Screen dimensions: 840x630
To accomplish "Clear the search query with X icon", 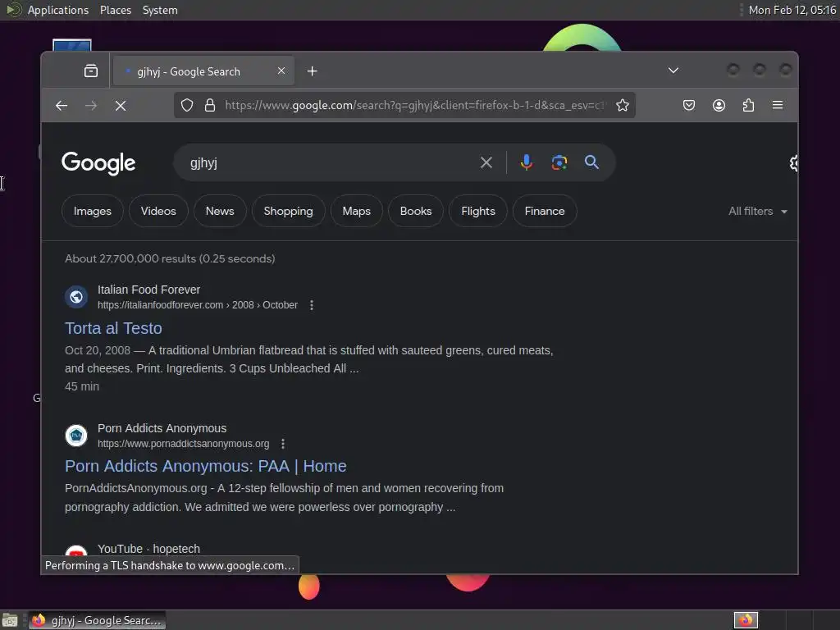I will point(486,162).
